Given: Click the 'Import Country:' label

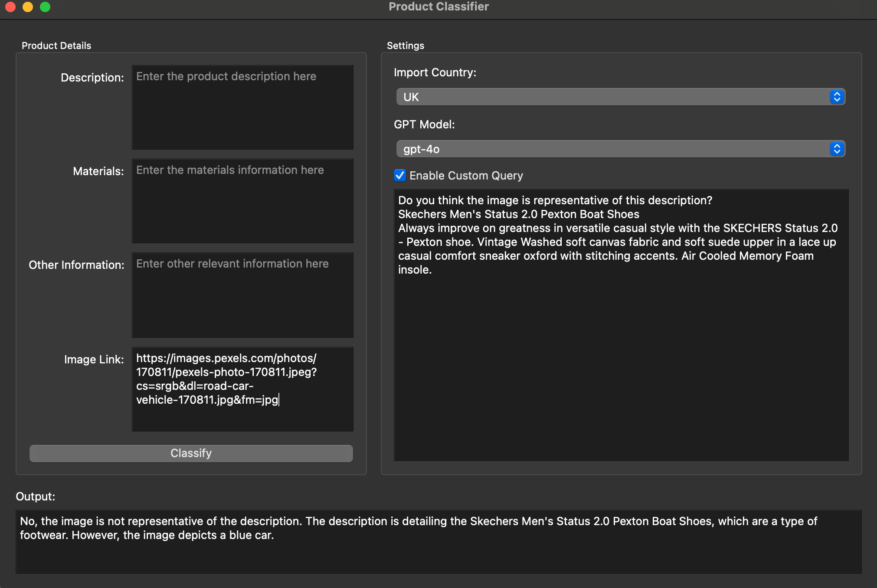Looking at the screenshot, I should [x=435, y=72].
